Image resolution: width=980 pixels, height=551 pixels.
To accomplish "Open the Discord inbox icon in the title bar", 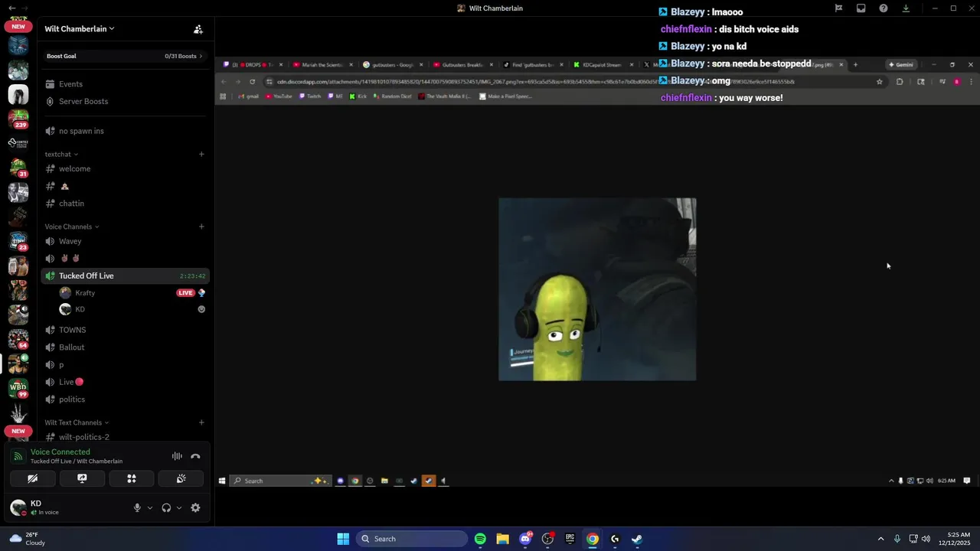I will [861, 8].
